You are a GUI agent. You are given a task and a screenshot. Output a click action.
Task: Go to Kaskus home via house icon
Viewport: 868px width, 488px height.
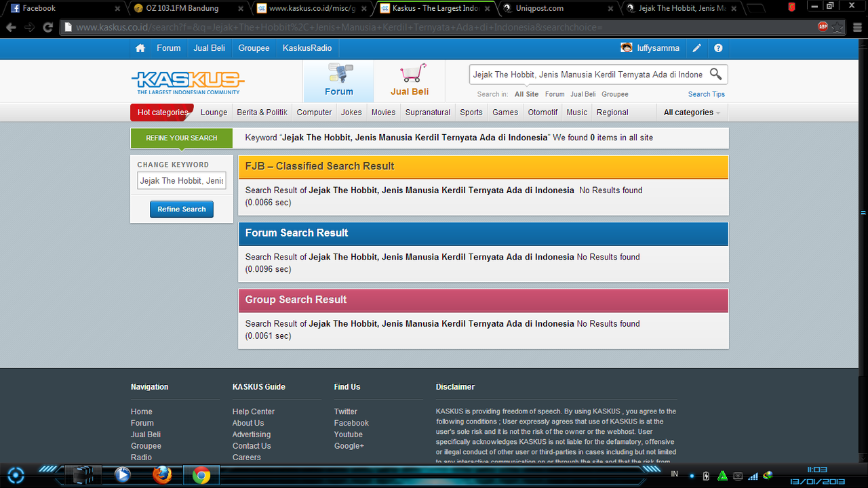click(140, 48)
